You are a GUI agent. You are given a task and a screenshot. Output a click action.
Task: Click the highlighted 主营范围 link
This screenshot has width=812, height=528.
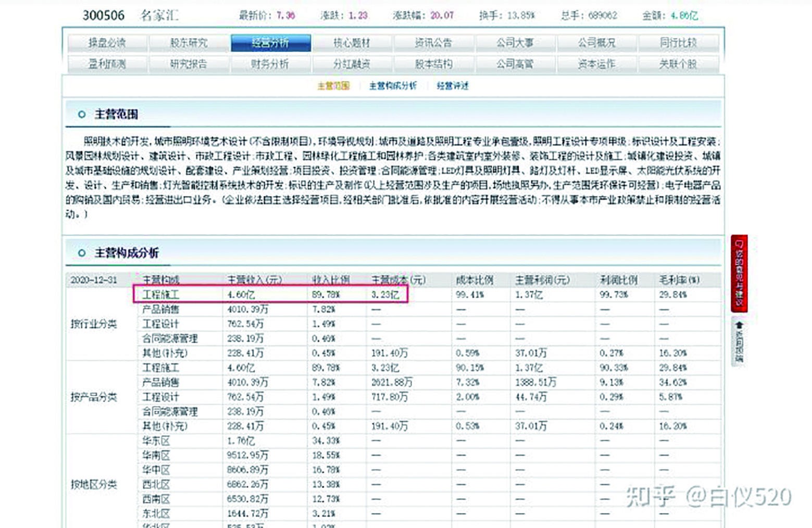coord(333,85)
